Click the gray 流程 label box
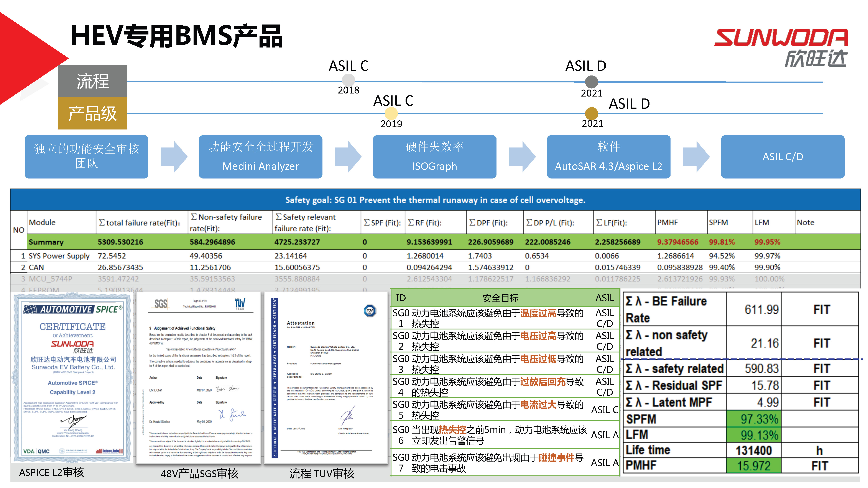Screen dimensions: 868x488 93,81
